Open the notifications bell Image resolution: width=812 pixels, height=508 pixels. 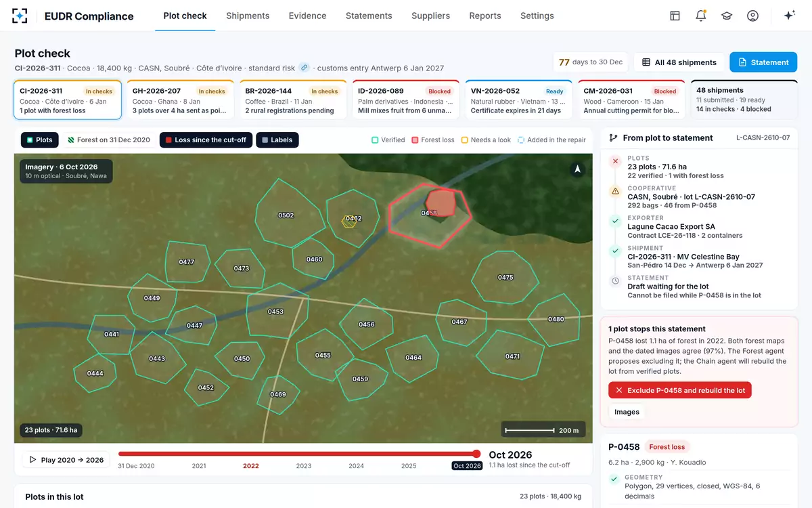click(x=701, y=16)
